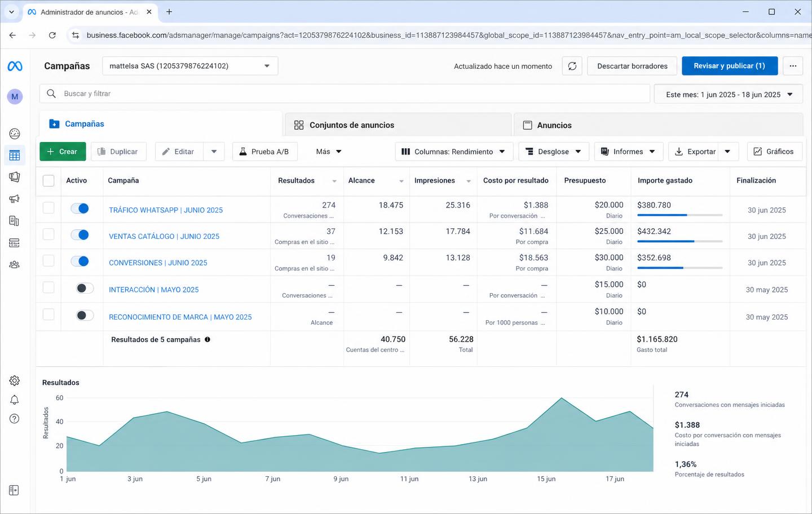The width and height of the screenshot is (812, 514).
Task: Activate the INTERACCIÓN MAYO 2025 campaign switch
Action: click(85, 289)
